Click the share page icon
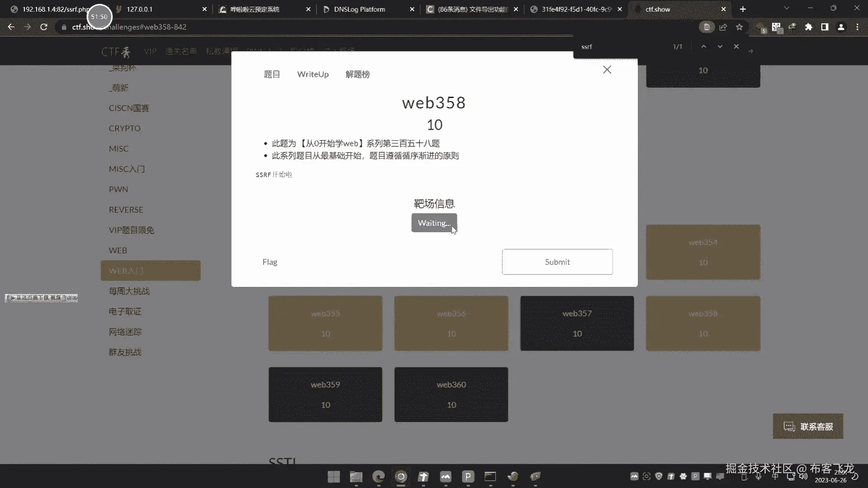The height and width of the screenshot is (488, 868). coord(723,27)
